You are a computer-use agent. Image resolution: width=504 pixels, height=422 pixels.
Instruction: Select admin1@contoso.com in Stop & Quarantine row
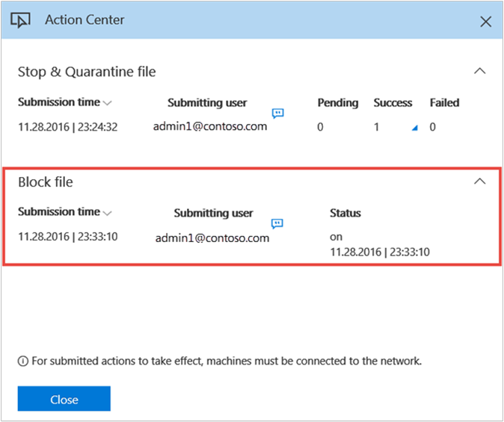(x=210, y=126)
